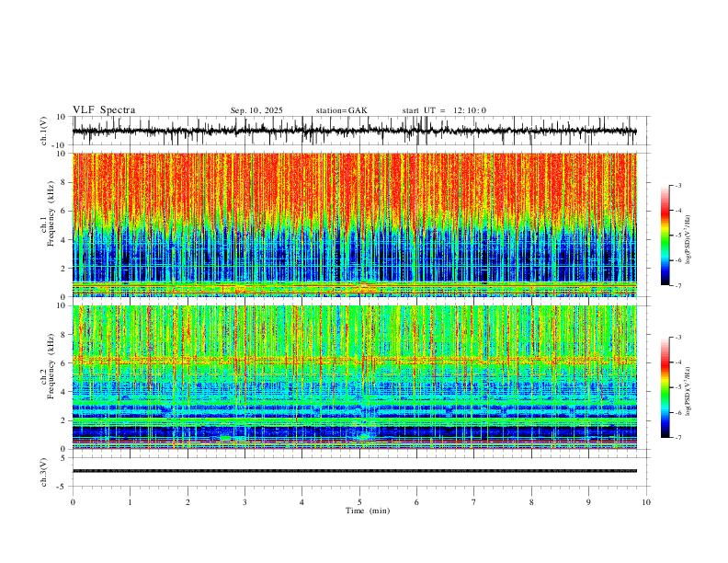
Task: Click the "station=GAK" header label
Action: tap(341, 110)
